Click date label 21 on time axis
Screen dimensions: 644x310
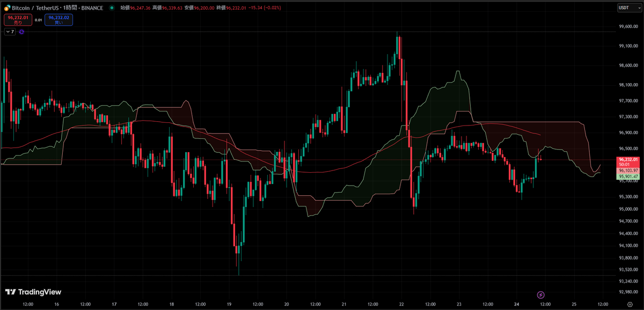(344, 304)
